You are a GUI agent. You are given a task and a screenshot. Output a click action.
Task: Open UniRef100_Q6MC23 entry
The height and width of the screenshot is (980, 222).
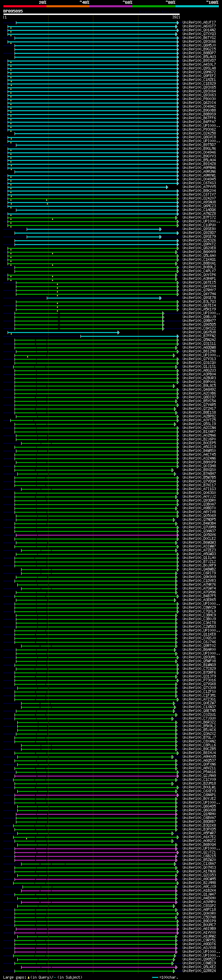[199, 206]
